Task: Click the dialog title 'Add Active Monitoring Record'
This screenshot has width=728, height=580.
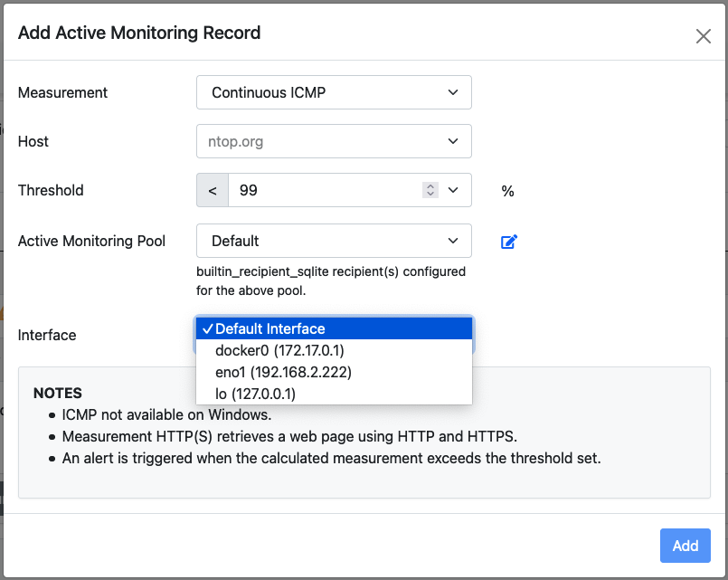Action: [139, 33]
